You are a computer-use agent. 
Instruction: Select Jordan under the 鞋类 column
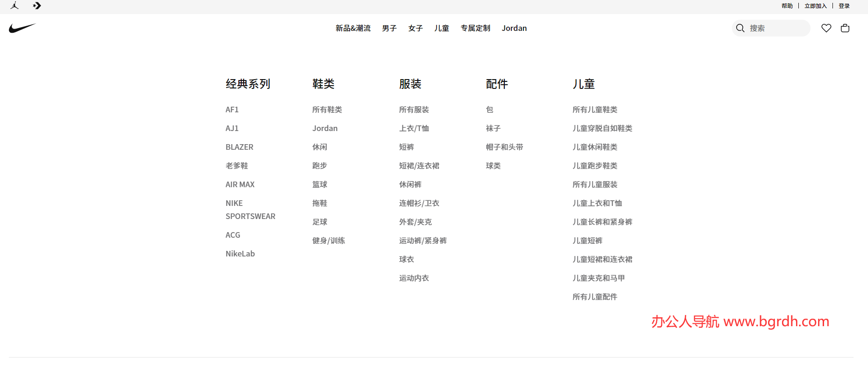[x=325, y=128]
